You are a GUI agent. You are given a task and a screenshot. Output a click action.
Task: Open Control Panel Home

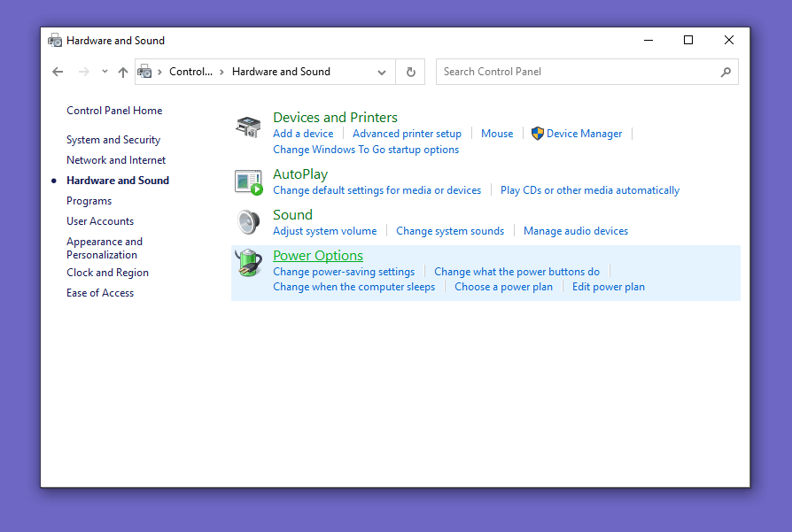point(114,111)
